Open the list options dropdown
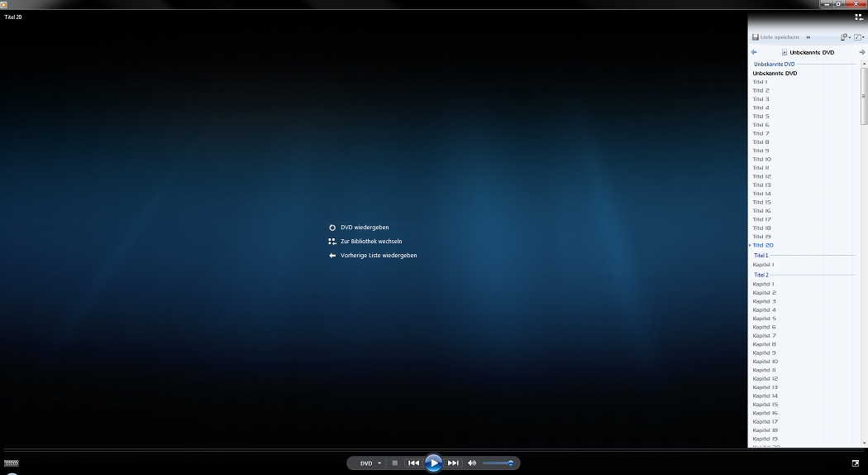This screenshot has height=475, width=868. click(860, 37)
